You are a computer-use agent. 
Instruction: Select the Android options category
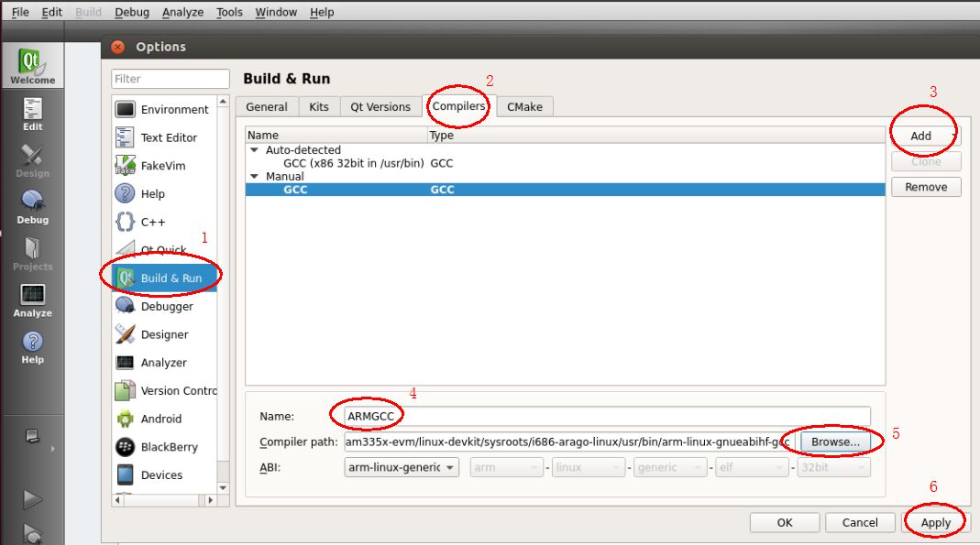click(x=164, y=419)
